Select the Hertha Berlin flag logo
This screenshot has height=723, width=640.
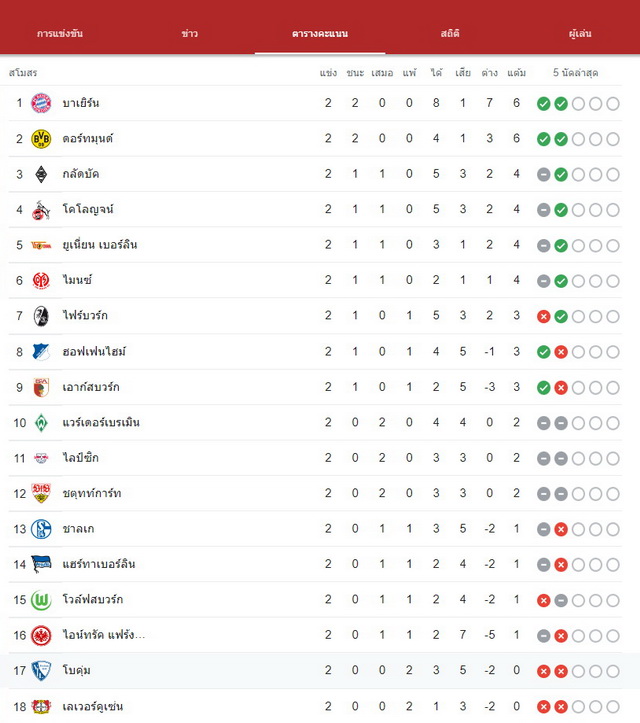(41, 564)
